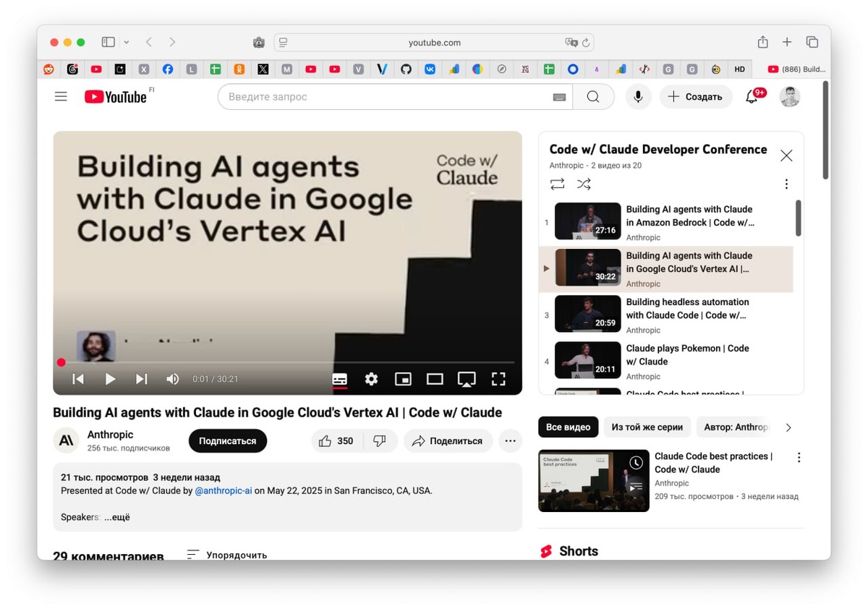Open the Claude Code best practices thumbnail
The height and width of the screenshot is (609, 868).
pyautogui.click(x=594, y=481)
